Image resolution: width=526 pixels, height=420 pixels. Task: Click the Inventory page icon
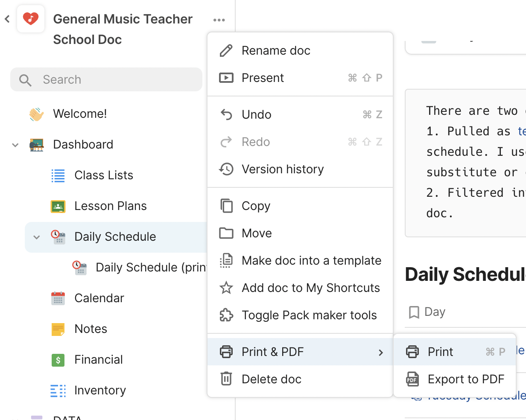[x=58, y=391]
